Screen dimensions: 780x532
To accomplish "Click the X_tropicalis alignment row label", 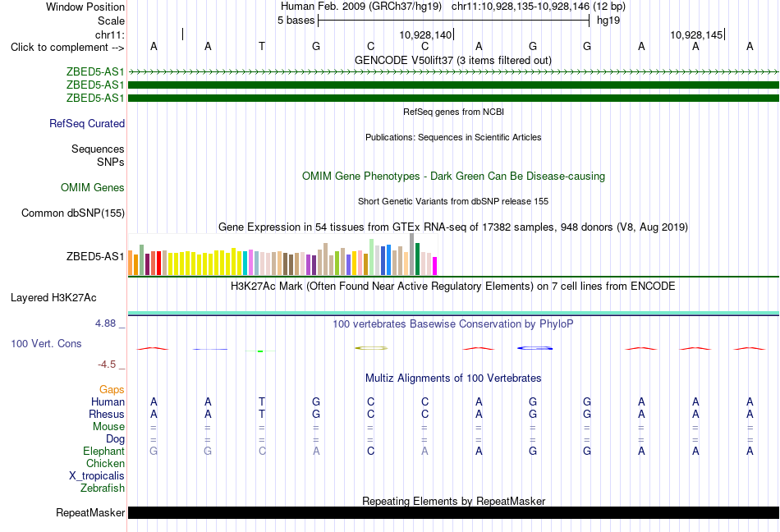I will pyautogui.click(x=97, y=476).
